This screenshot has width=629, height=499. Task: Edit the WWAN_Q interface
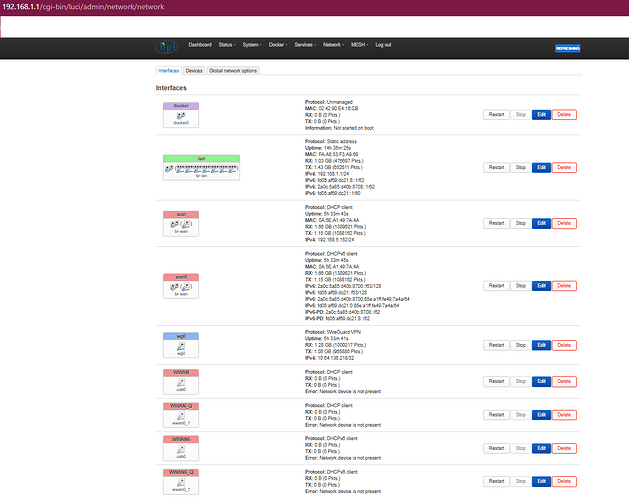[542, 415]
